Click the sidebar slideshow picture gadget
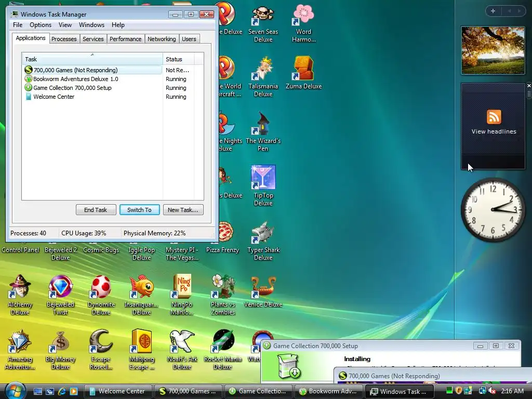Image resolution: width=532 pixels, height=399 pixels. coord(493,50)
